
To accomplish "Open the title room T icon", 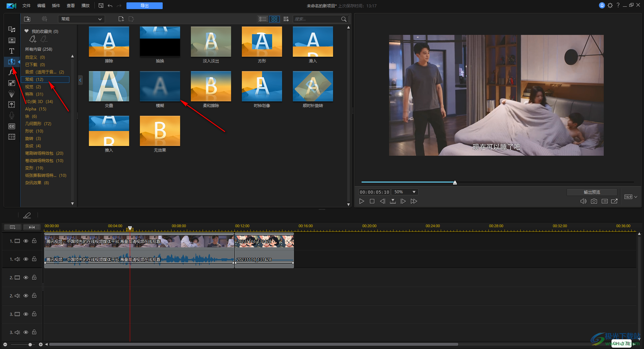I will (x=12, y=51).
